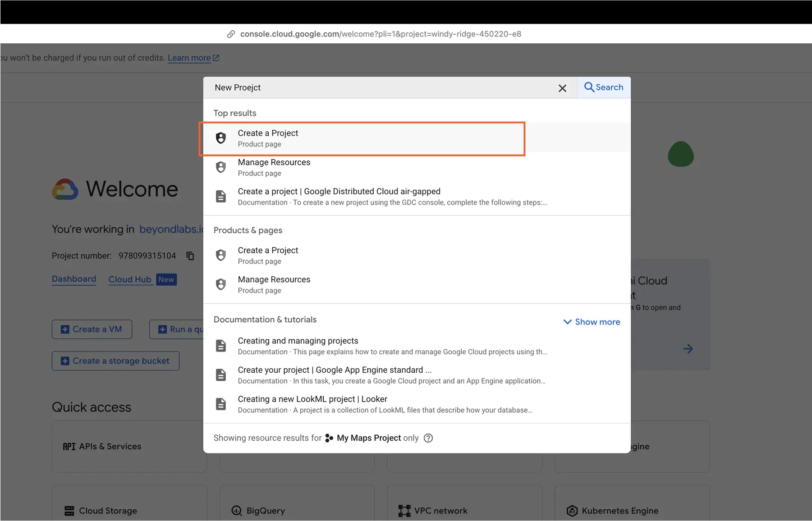Select 'Manage Resources' under Products & pages
Viewport: 812px width, 521px height.
[x=274, y=284]
